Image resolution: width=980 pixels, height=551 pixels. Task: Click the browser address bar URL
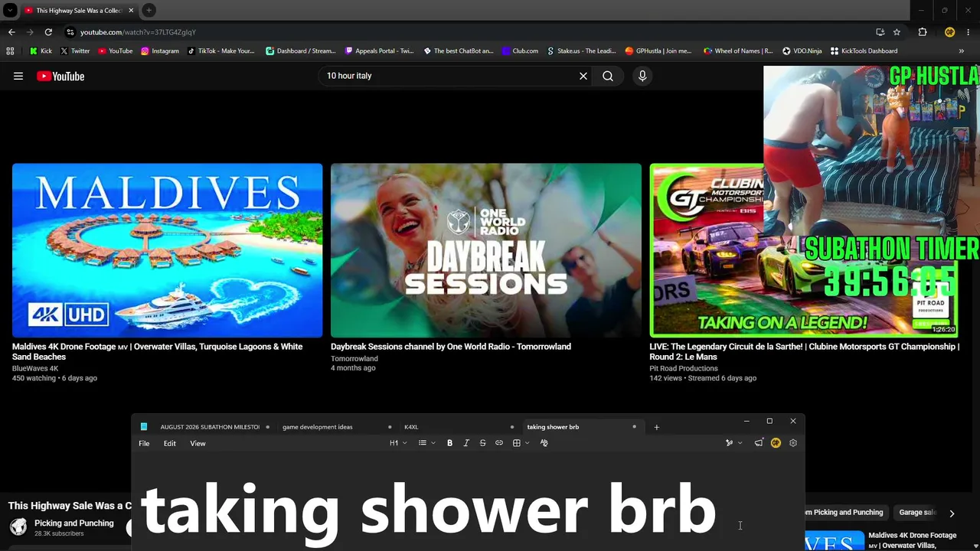click(x=138, y=32)
